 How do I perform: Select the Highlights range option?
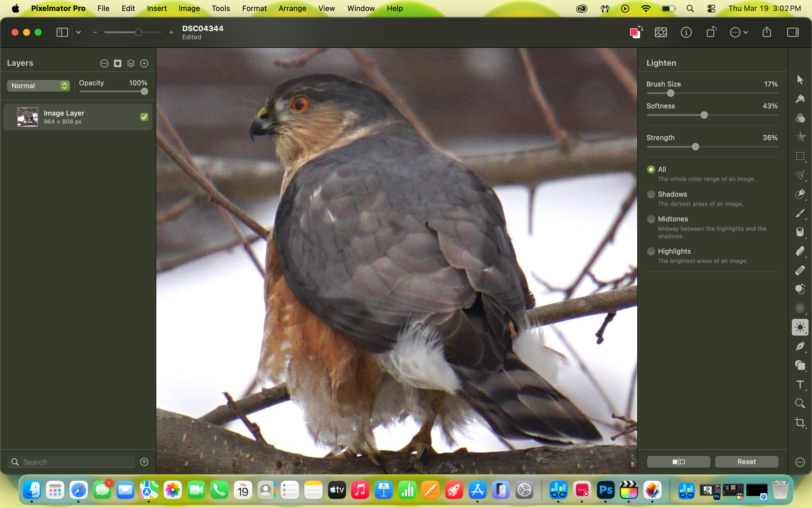pyautogui.click(x=651, y=251)
